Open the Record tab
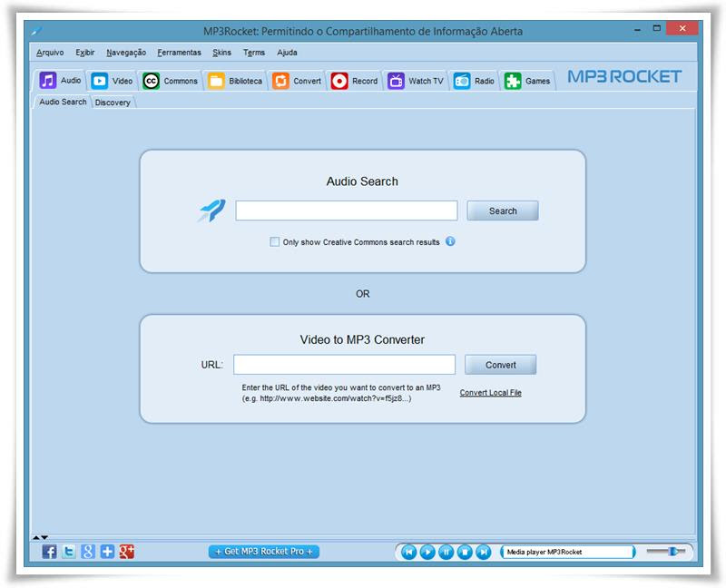The image size is (726, 588). point(354,81)
